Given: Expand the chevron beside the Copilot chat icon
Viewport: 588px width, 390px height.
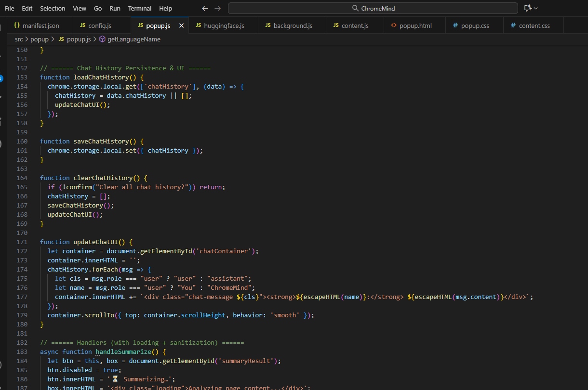Looking at the screenshot, I should click(536, 8).
